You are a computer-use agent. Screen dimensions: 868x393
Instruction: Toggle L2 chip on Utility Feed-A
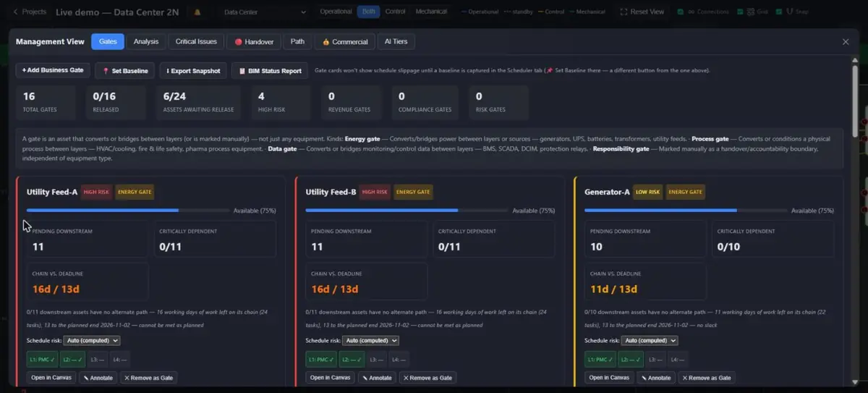point(74,358)
